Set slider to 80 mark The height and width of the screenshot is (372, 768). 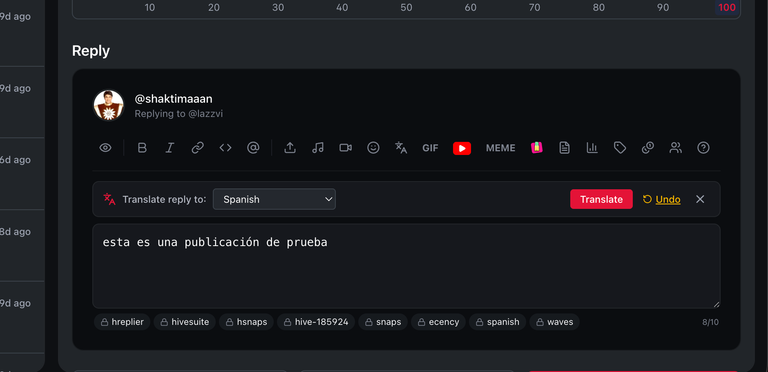[x=599, y=8]
